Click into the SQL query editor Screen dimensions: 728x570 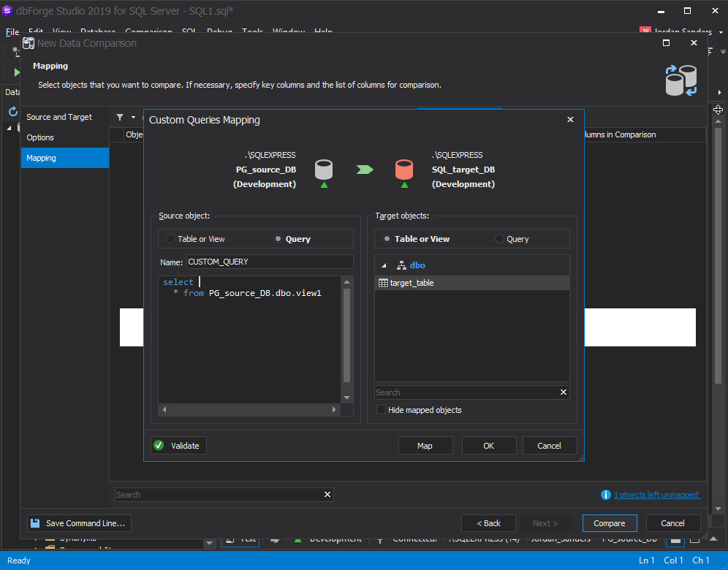click(250, 339)
